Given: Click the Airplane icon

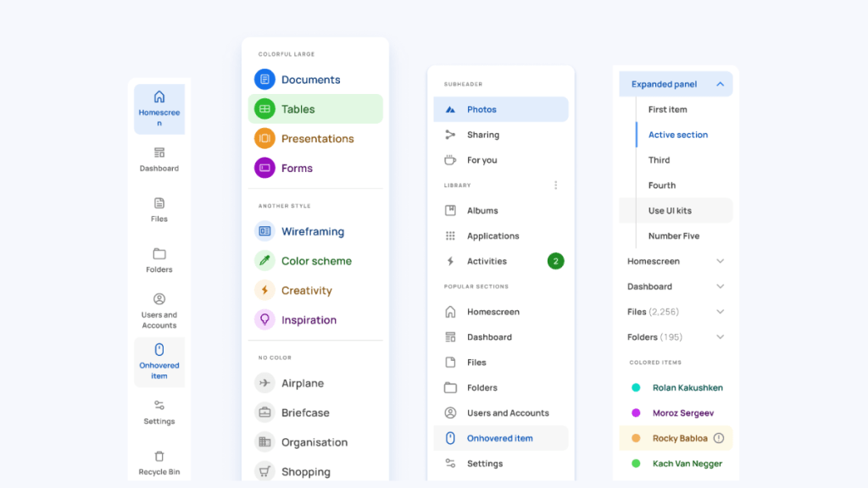Looking at the screenshot, I should click(x=264, y=384).
